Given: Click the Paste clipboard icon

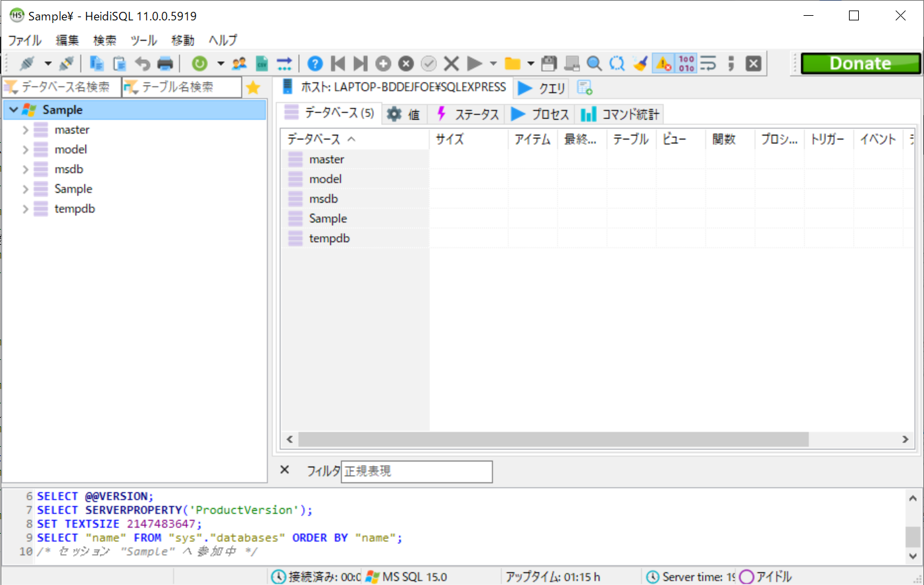Looking at the screenshot, I should (x=119, y=63).
